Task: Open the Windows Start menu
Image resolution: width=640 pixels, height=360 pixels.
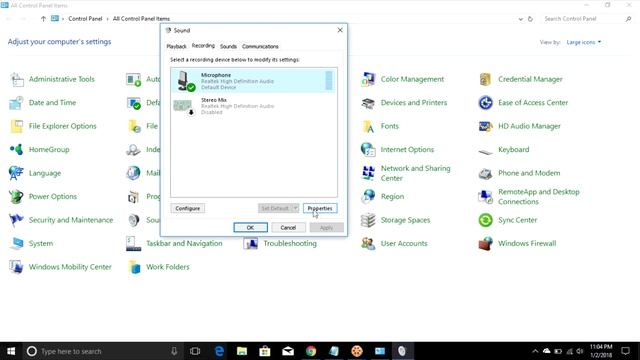Action: (11, 351)
